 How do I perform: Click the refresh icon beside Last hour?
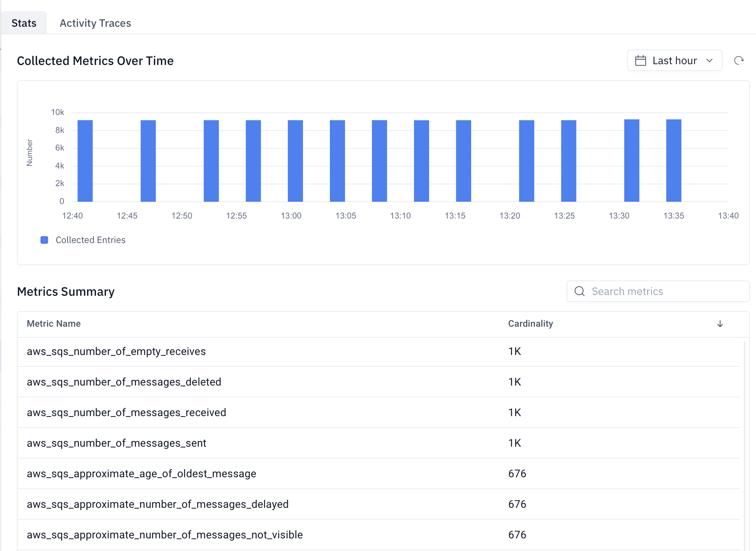[x=739, y=60]
